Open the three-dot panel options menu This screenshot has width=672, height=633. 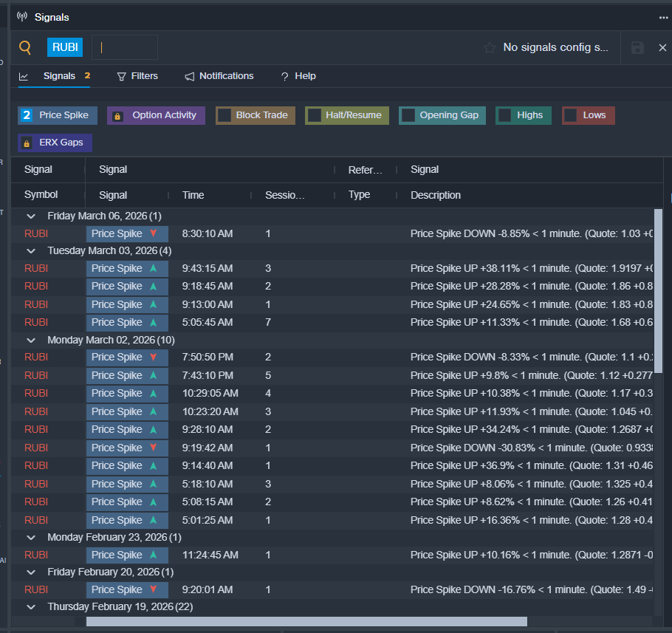click(663, 17)
